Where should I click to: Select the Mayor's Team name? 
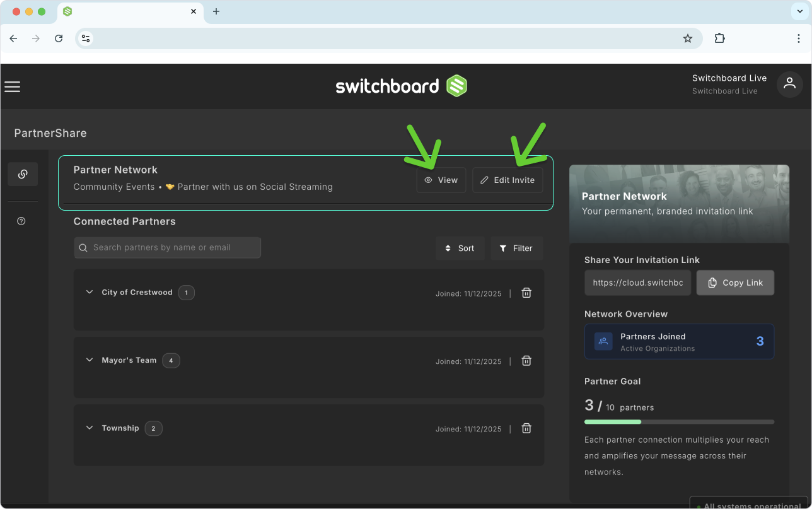(129, 360)
